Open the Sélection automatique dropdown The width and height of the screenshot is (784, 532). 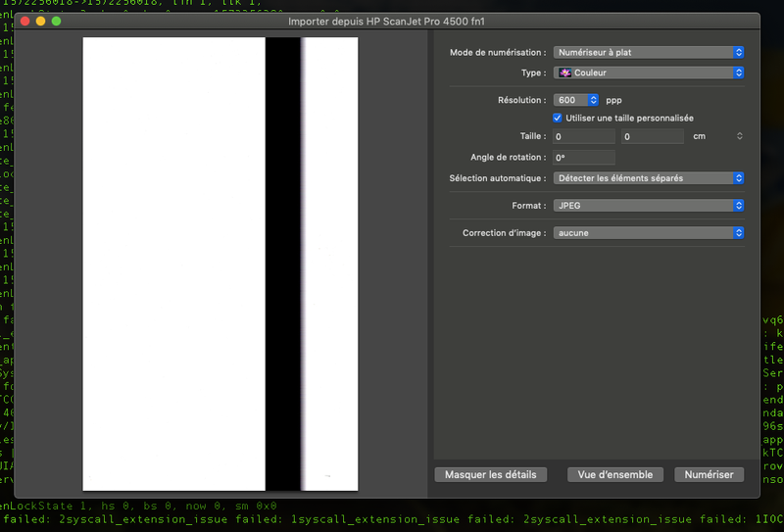point(648,178)
